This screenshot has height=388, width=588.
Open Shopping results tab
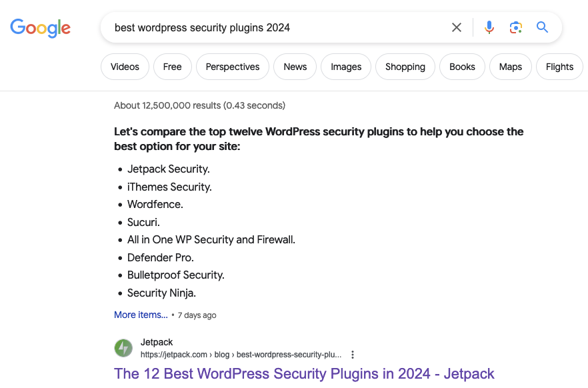point(405,67)
